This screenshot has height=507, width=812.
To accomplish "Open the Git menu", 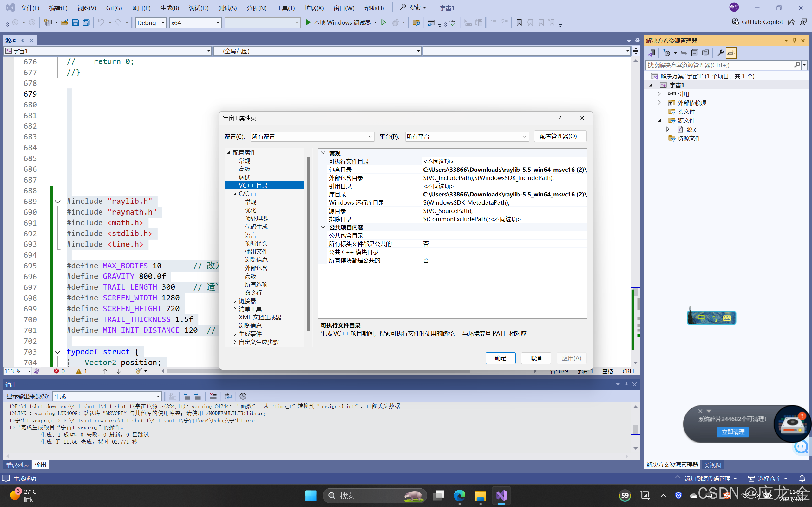I will 114,7.
